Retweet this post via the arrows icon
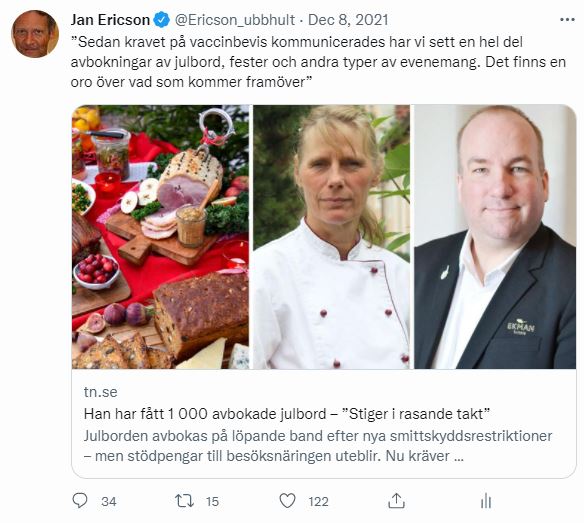 coord(185,501)
